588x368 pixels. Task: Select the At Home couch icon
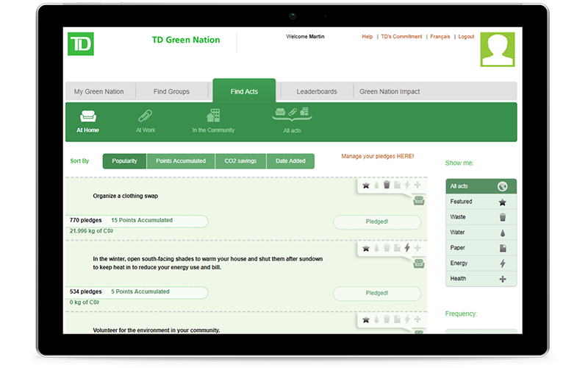click(x=88, y=116)
